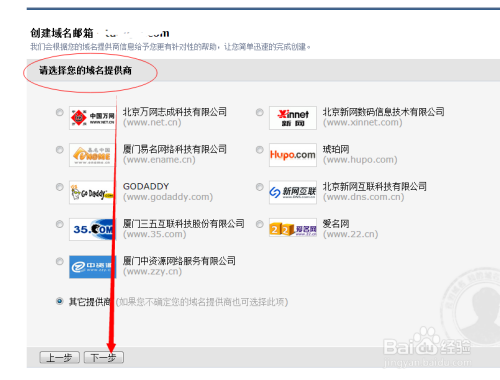Click 北京万网志成科技有限公司 label
The width and height of the screenshot is (500, 380).
(175, 112)
